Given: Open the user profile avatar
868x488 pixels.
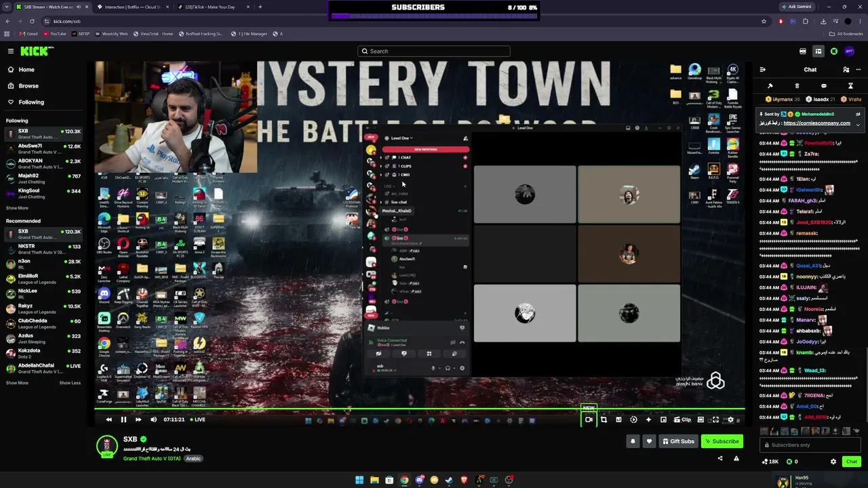Looking at the screenshot, I should coord(850,51).
